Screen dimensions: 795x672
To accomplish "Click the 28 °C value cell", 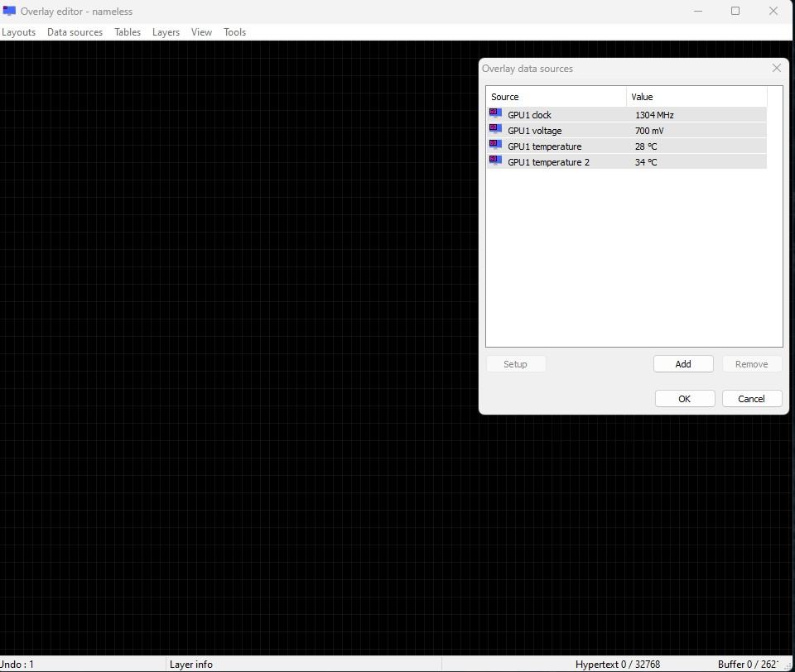I will (645, 146).
